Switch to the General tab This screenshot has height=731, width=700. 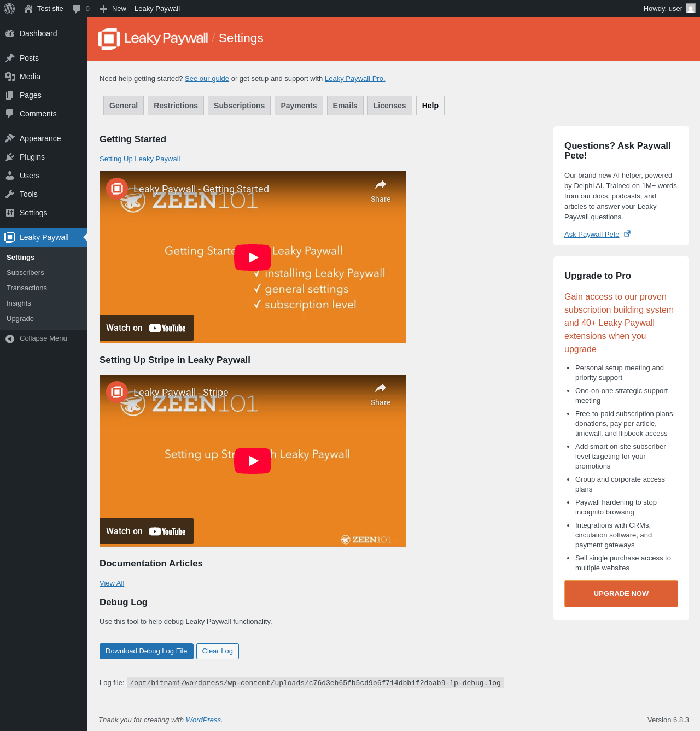[x=124, y=106]
